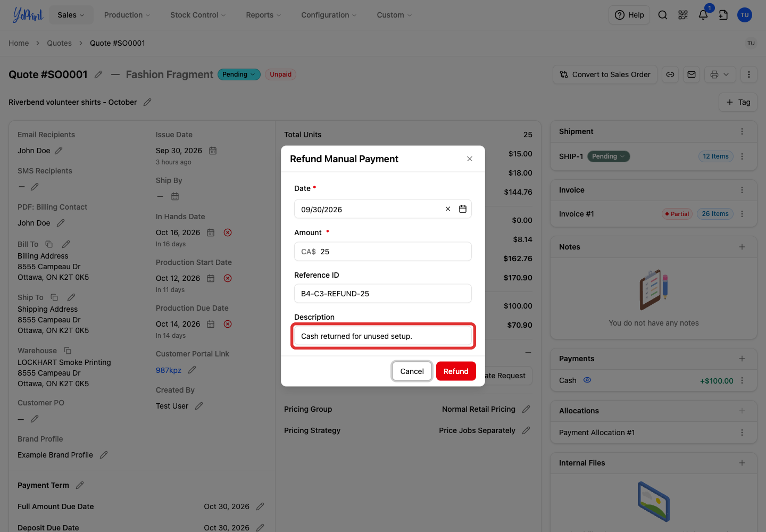
Task: Add a payment with the plus icon
Action: (x=742, y=359)
